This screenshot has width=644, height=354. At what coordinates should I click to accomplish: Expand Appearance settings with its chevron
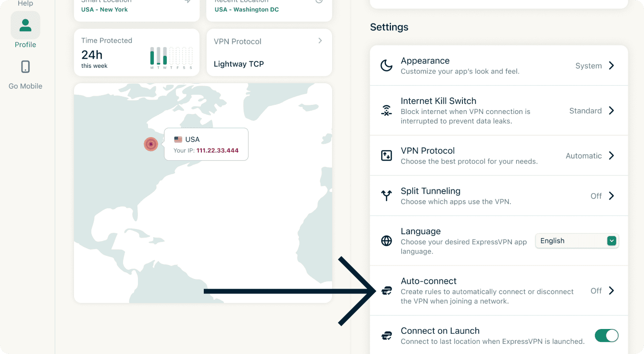[611, 65]
